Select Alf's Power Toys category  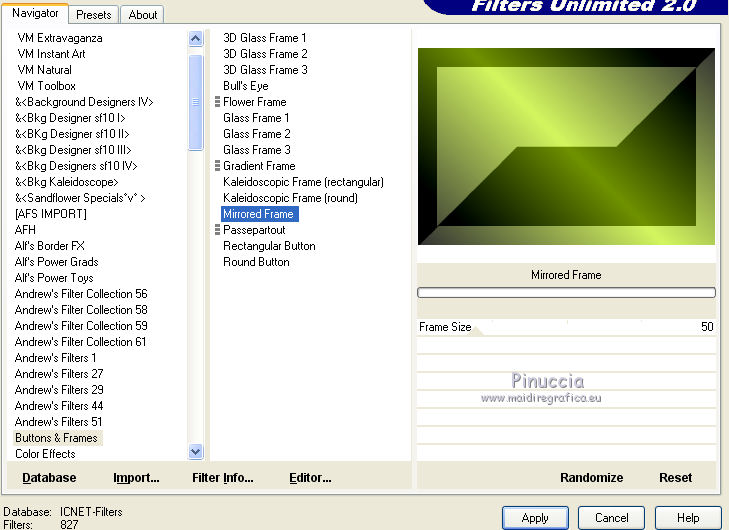pos(54,278)
